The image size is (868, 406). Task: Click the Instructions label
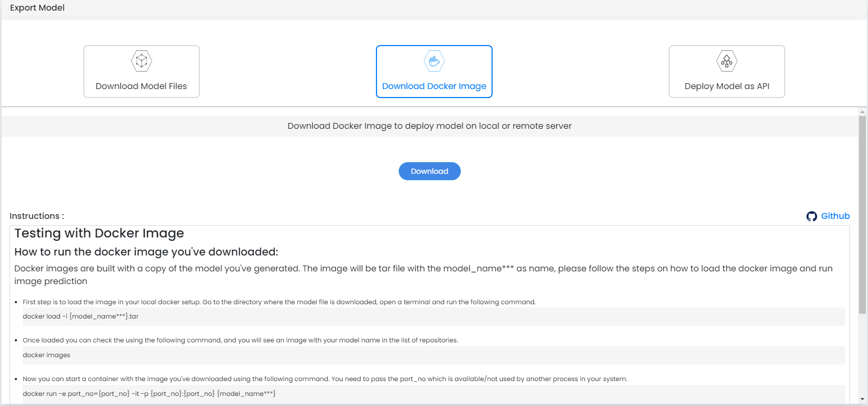37,216
